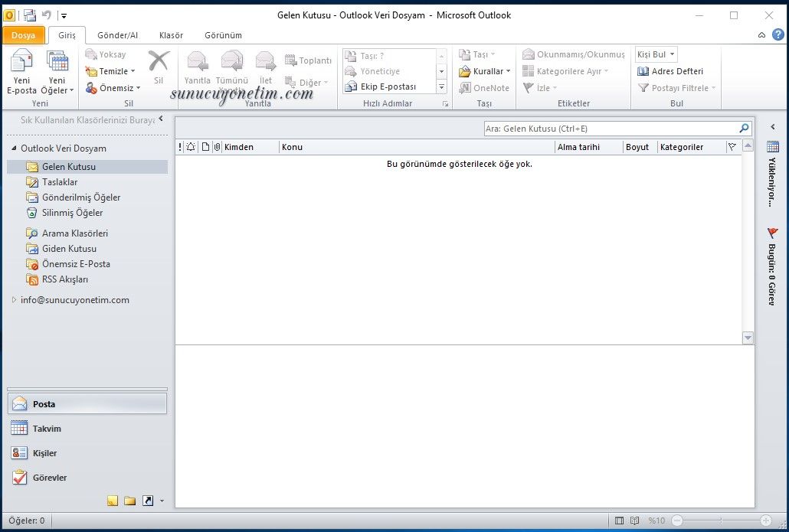Switch to Kişiler contacts view
The image size is (789, 532).
(x=44, y=453)
